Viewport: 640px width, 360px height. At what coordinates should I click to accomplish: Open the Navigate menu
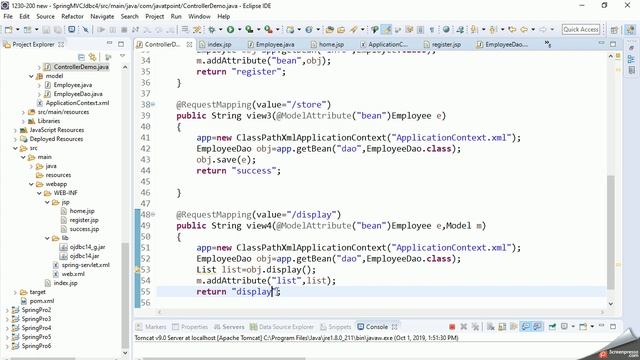click(102, 16)
